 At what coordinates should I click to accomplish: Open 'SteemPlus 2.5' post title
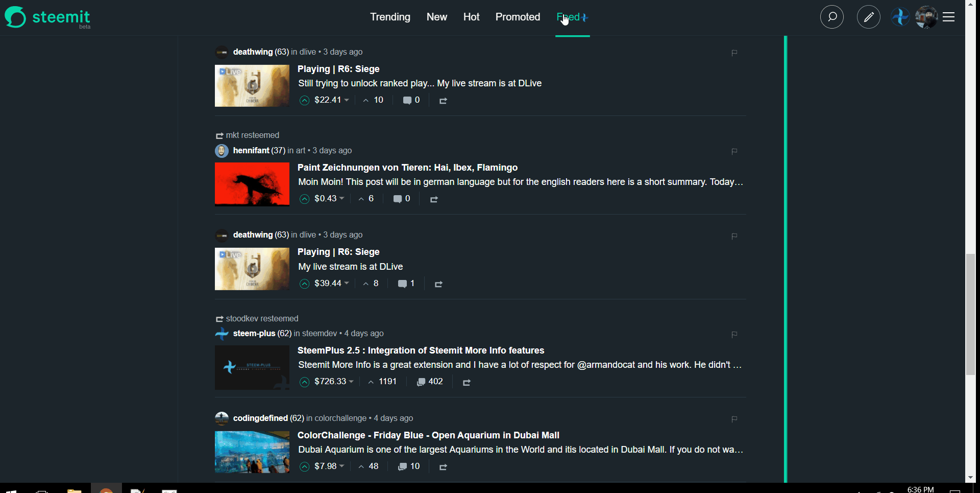[x=421, y=350]
